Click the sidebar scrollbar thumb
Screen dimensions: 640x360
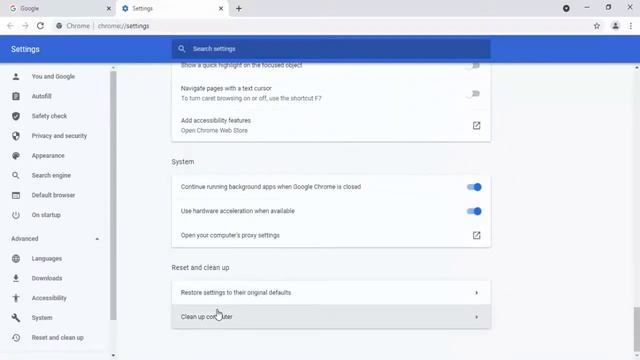pyautogui.click(x=113, y=196)
